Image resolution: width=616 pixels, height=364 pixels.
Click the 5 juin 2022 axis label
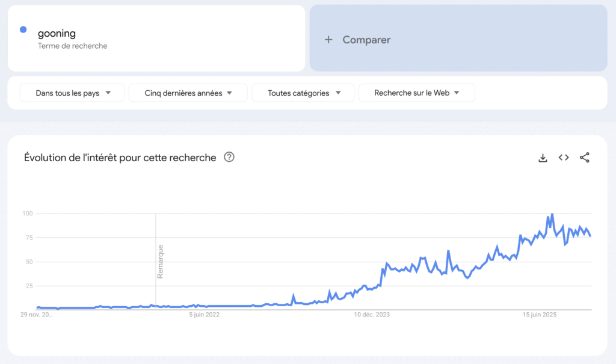tap(205, 314)
